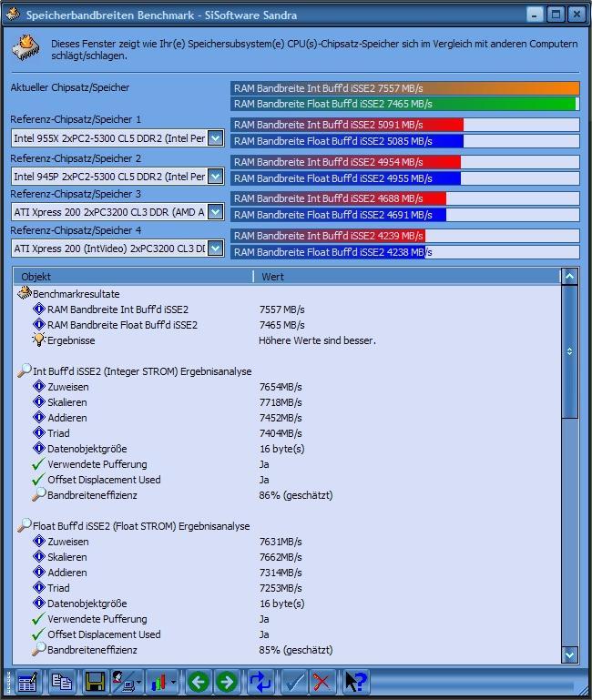This screenshot has height=700, width=592.
Task: Click the green Float Buff'd 7465 MB/s bar
Action: tap(403, 104)
